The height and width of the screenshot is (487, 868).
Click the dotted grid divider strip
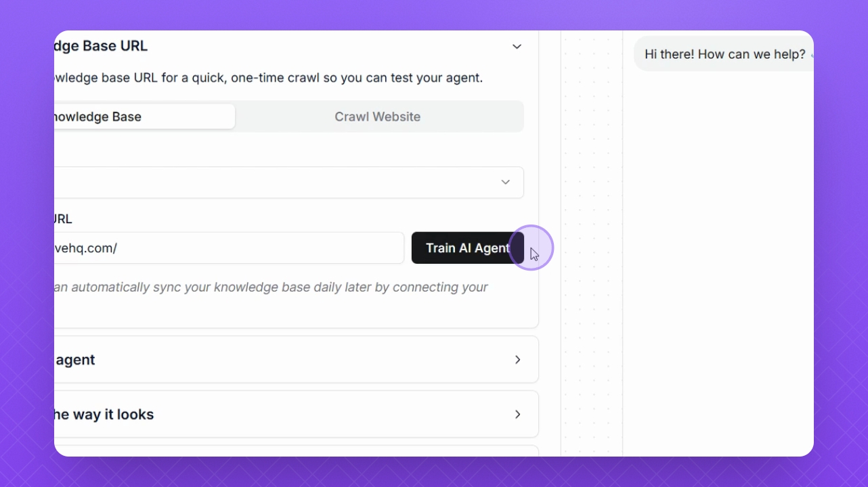coord(591,243)
